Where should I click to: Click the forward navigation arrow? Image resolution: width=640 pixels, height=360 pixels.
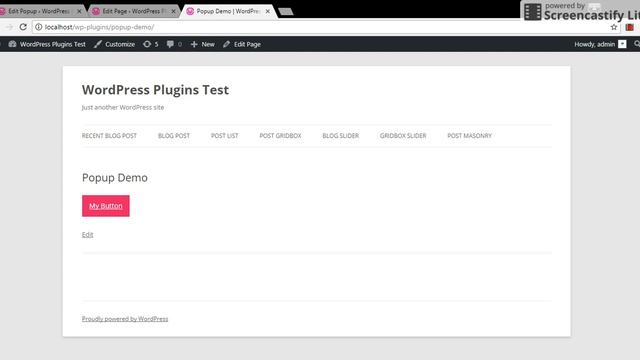click(x=9, y=27)
